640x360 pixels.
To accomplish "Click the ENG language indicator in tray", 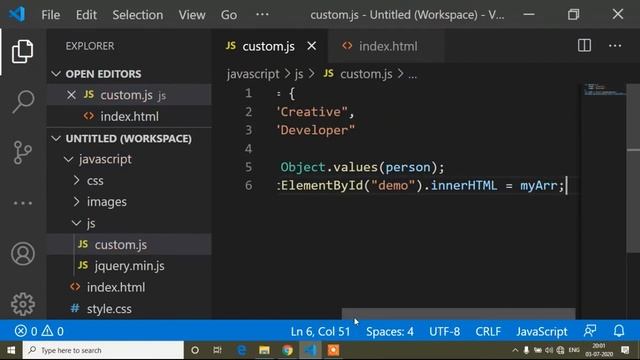I will pyautogui.click(x=574, y=350).
